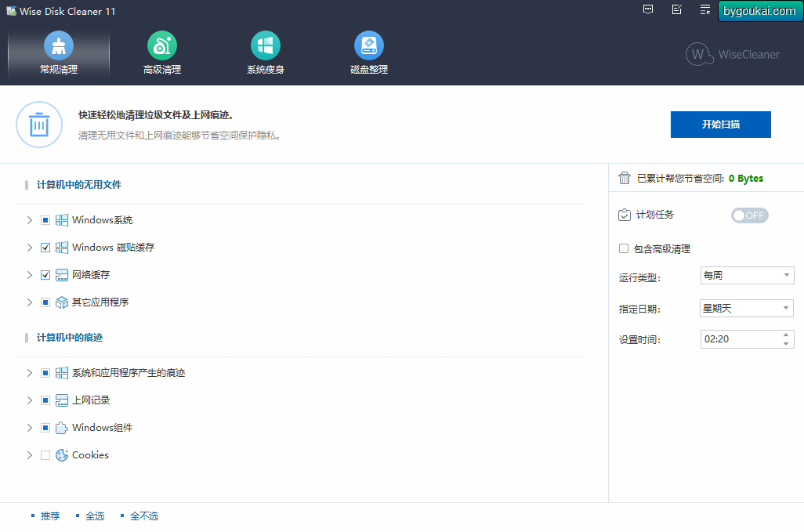
Task: Click the Wise Disk Cleaner app icon
Action: [11, 11]
